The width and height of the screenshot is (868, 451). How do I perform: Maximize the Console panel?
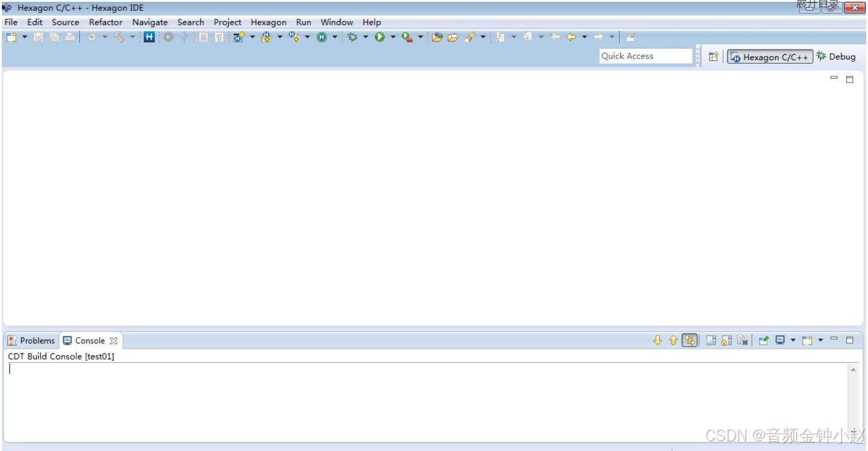849,340
